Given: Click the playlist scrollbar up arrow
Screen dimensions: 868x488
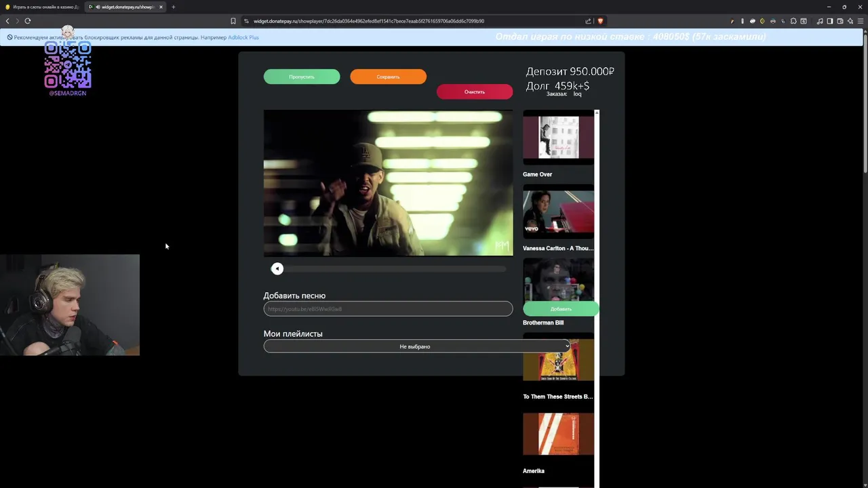Looking at the screenshot, I should pyautogui.click(x=597, y=113).
